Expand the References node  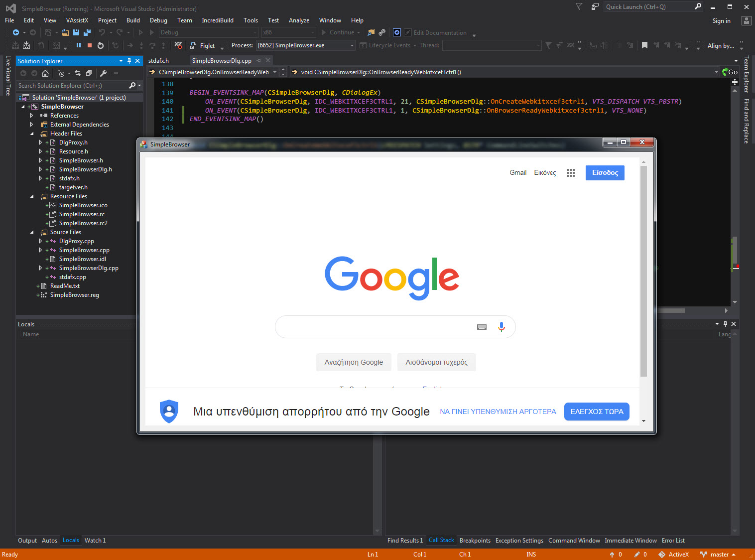pyautogui.click(x=32, y=116)
